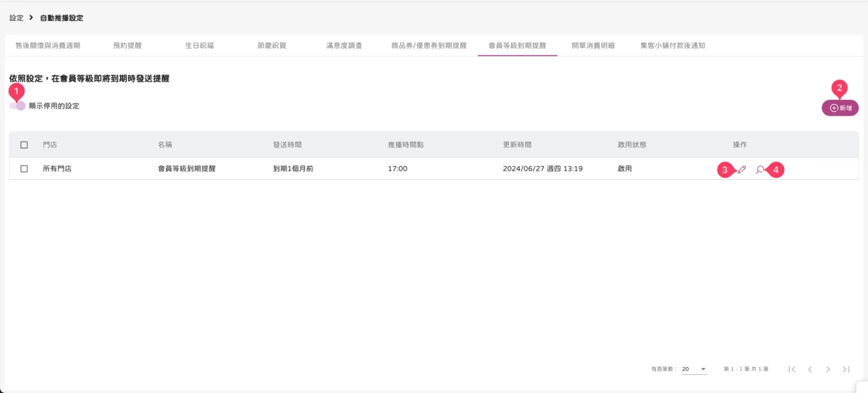Switch to 滿意度調查 tab
This screenshot has width=868, height=393.
pyautogui.click(x=344, y=46)
